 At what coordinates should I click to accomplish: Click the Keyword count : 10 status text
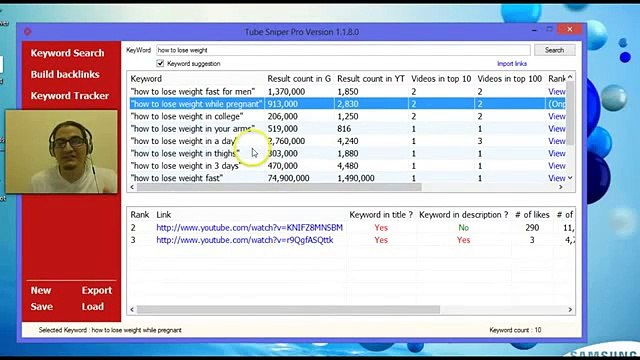point(515,330)
